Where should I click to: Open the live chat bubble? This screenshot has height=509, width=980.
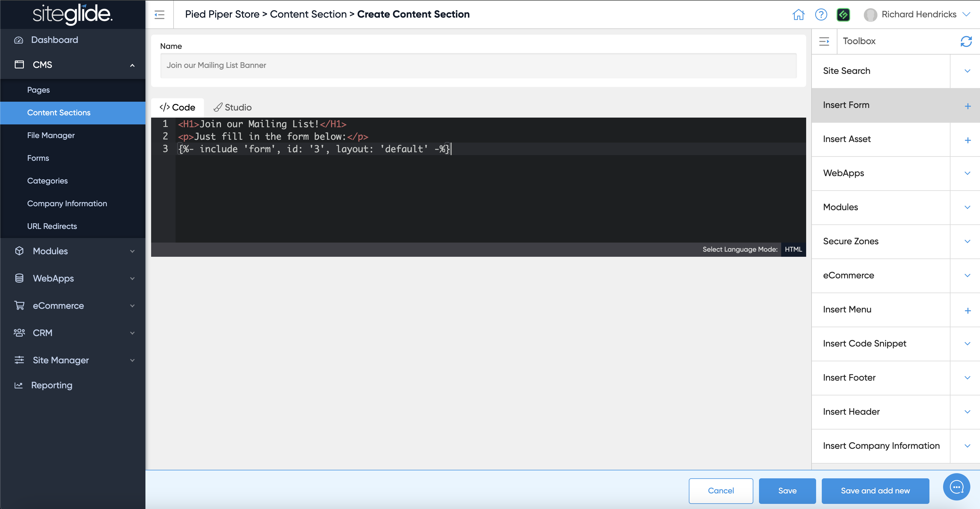click(x=956, y=487)
